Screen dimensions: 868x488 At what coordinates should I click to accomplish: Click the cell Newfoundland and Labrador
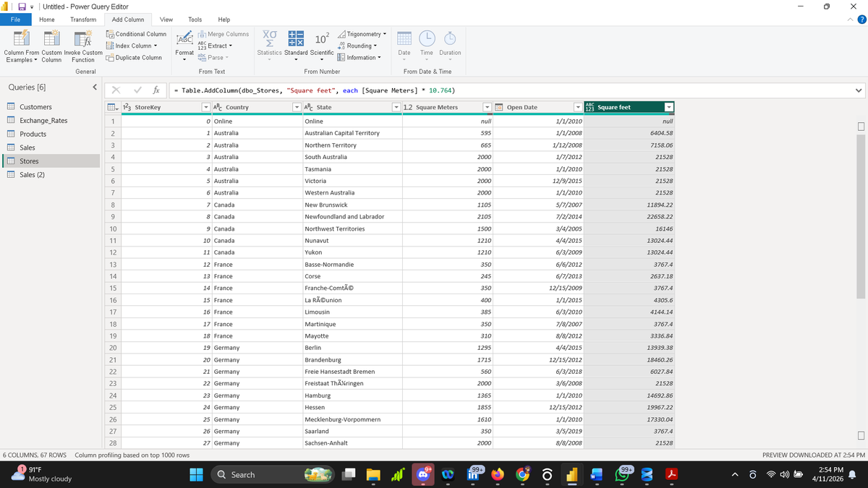point(352,216)
